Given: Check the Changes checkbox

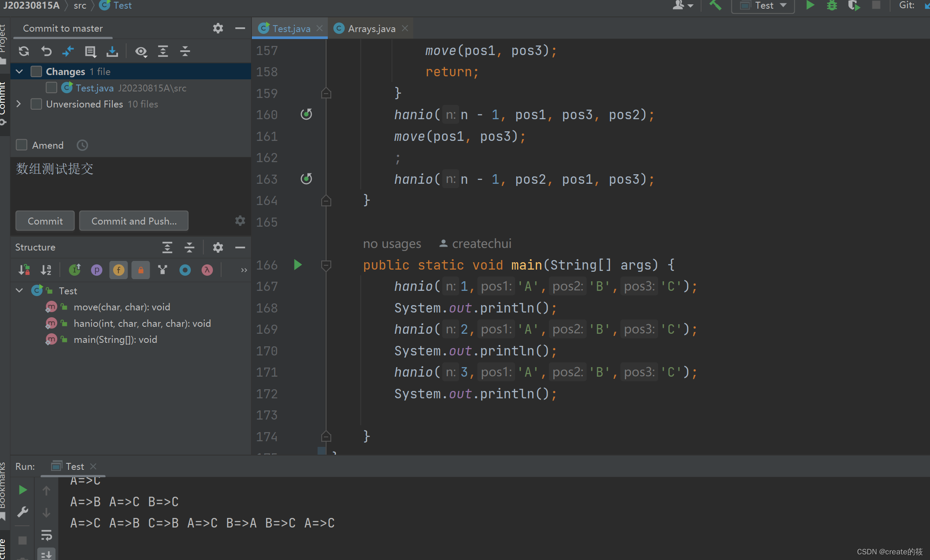Looking at the screenshot, I should 36,72.
